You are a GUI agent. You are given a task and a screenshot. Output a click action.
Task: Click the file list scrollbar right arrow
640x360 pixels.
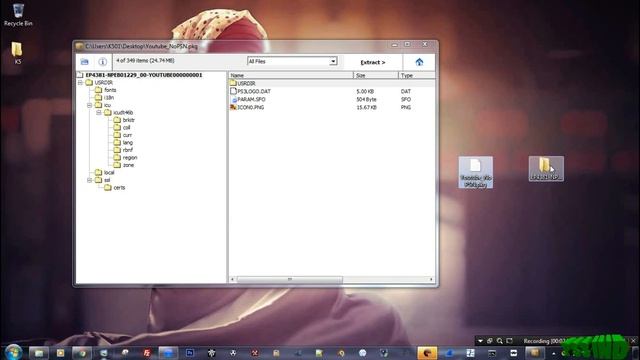431,280
